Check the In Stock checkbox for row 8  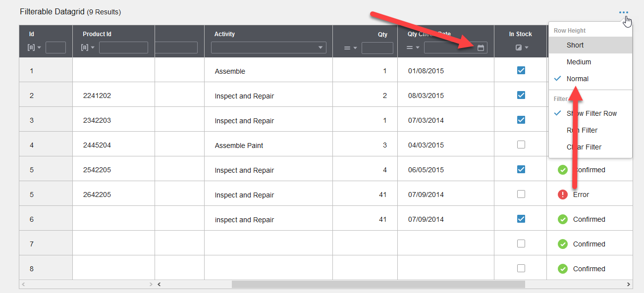[x=521, y=268]
